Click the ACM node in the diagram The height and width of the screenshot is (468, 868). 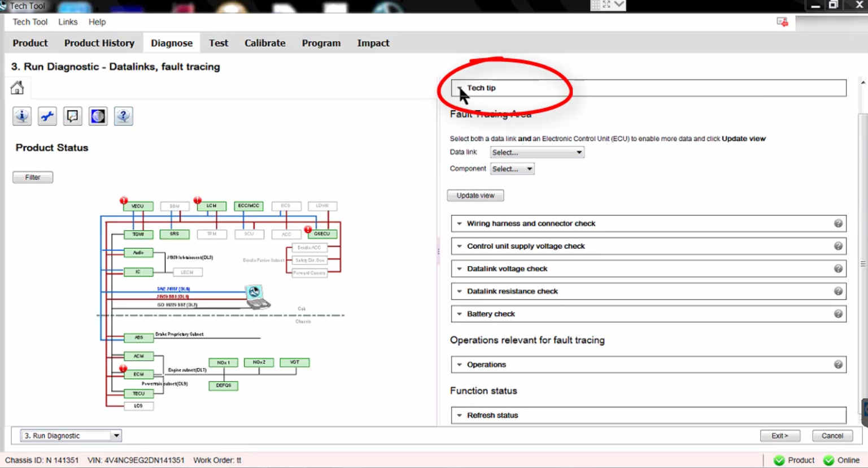pos(139,357)
